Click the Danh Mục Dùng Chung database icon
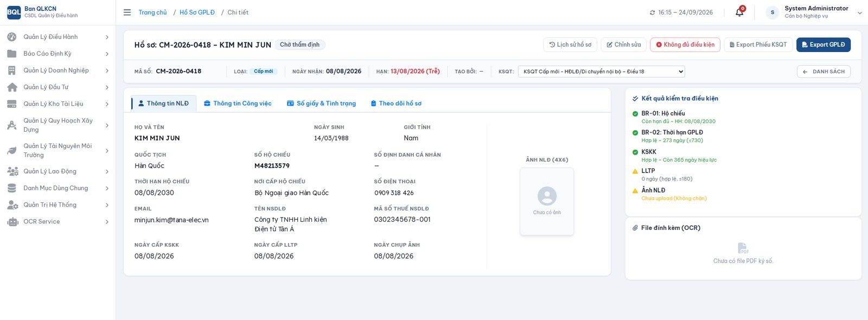The height and width of the screenshot is (320, 868). (12, 188)
